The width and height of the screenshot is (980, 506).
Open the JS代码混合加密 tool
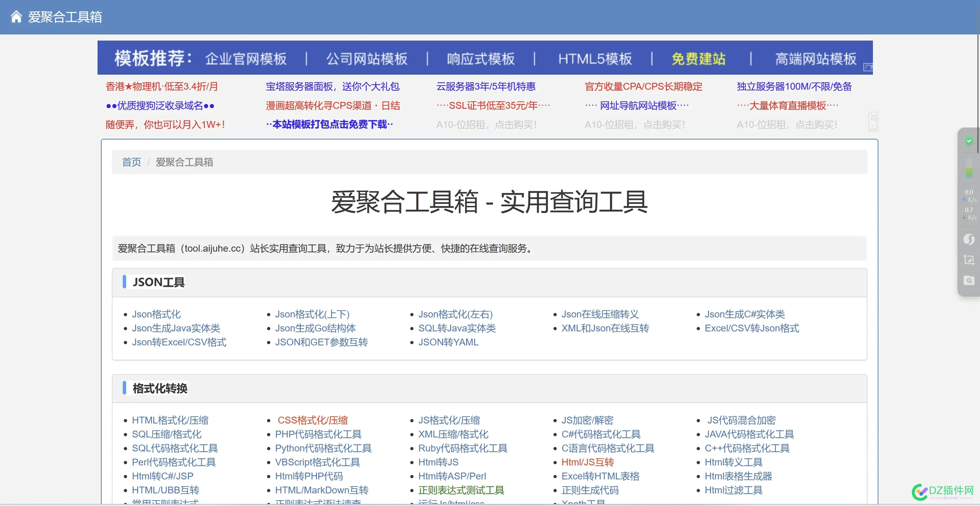point(741,420)
